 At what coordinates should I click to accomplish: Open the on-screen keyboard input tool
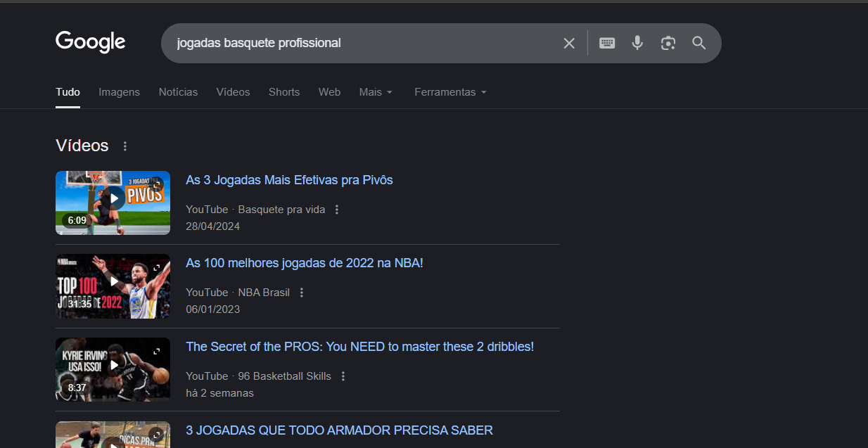[607, 43]
